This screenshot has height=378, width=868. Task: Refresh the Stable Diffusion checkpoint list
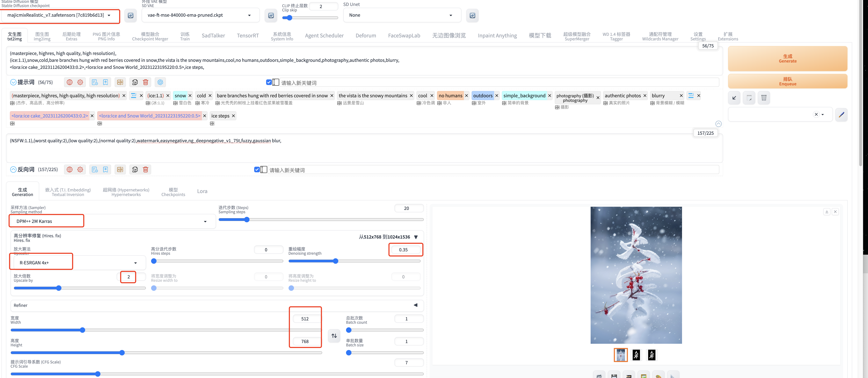tap(130, 15)
